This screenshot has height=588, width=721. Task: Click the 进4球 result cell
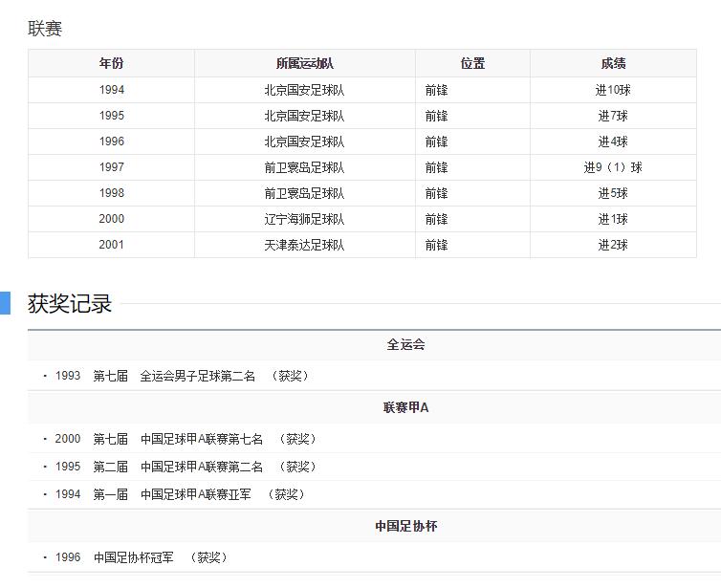pos(613,142)
